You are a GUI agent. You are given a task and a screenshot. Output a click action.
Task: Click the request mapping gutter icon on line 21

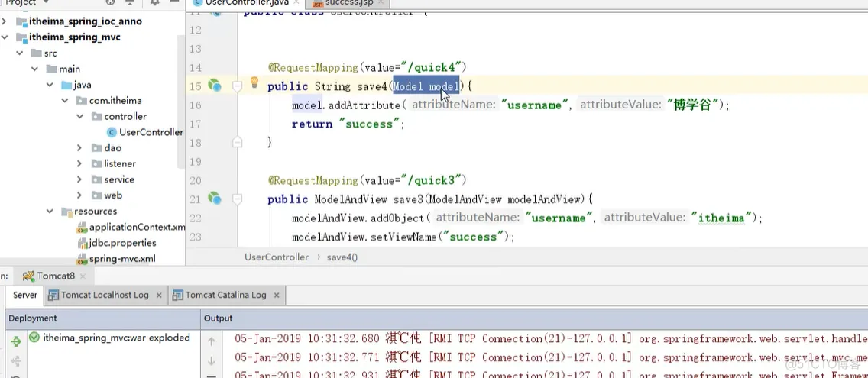(214, 198)
